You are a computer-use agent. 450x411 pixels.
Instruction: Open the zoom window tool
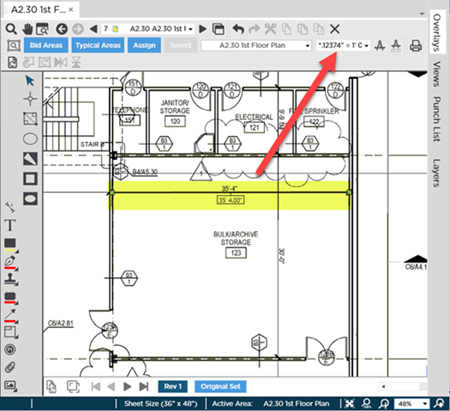[42, 29]
